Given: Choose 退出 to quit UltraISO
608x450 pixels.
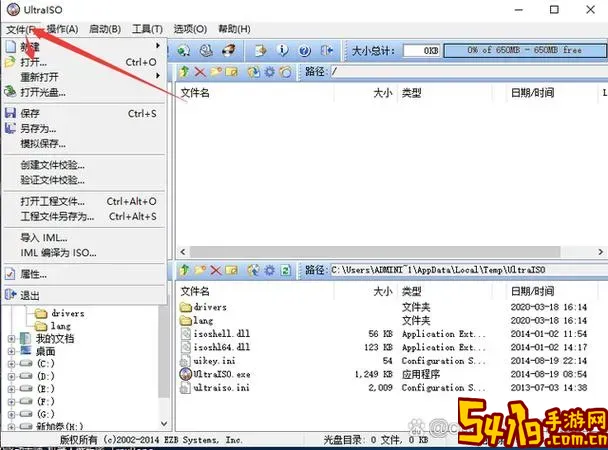Looking at the screenshot, I should (84, 295).
